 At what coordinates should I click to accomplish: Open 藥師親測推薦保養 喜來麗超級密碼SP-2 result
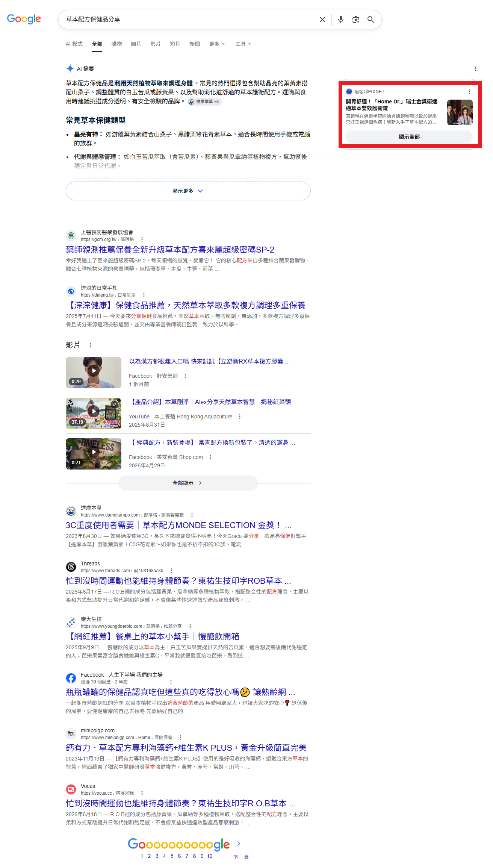(x=170, y=250)
